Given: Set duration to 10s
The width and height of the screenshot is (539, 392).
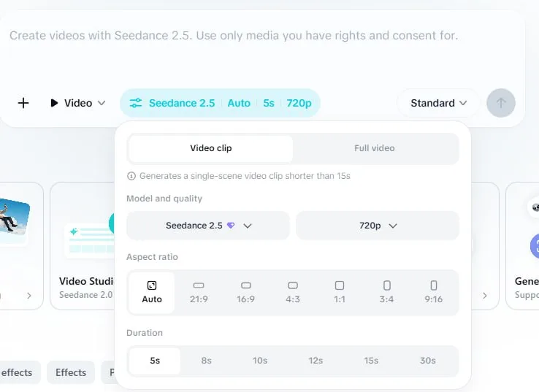Looking at the screenshot, I should pyautogui.click(x=260, y=361).
